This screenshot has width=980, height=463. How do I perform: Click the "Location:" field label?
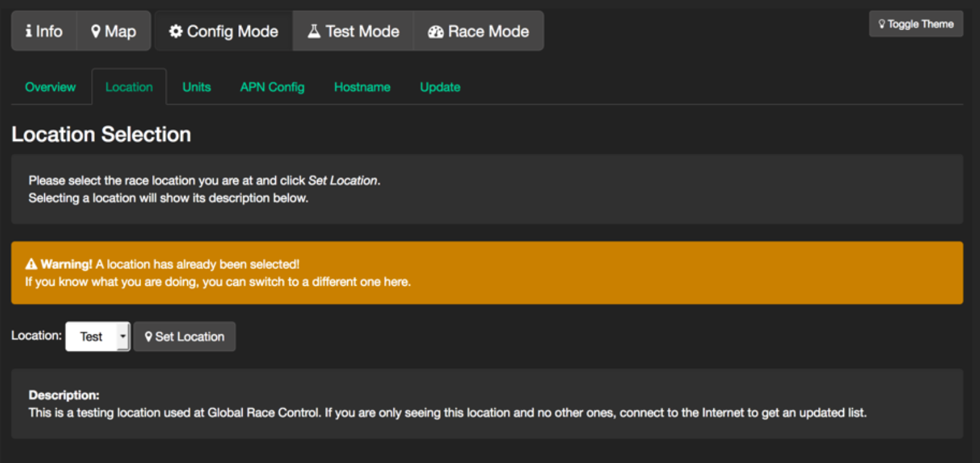[36, 336]
